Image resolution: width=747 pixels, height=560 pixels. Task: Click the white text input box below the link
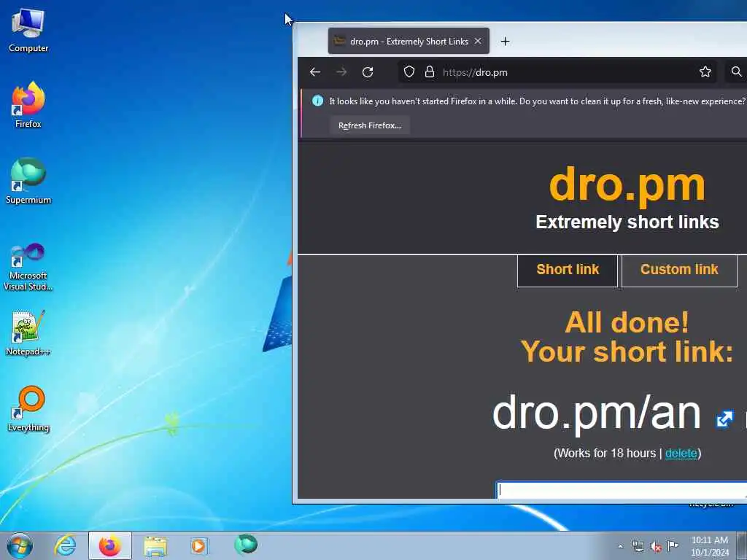click(x=622, y=490)
